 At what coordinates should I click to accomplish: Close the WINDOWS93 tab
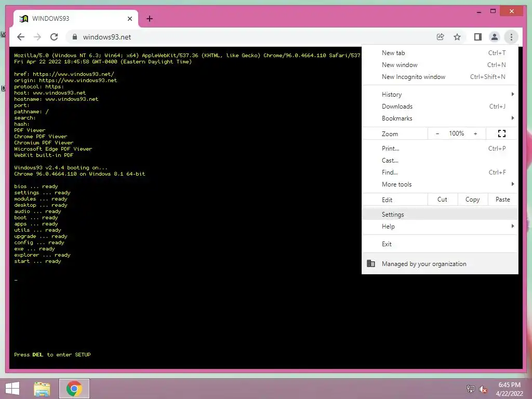coord(129,19)
